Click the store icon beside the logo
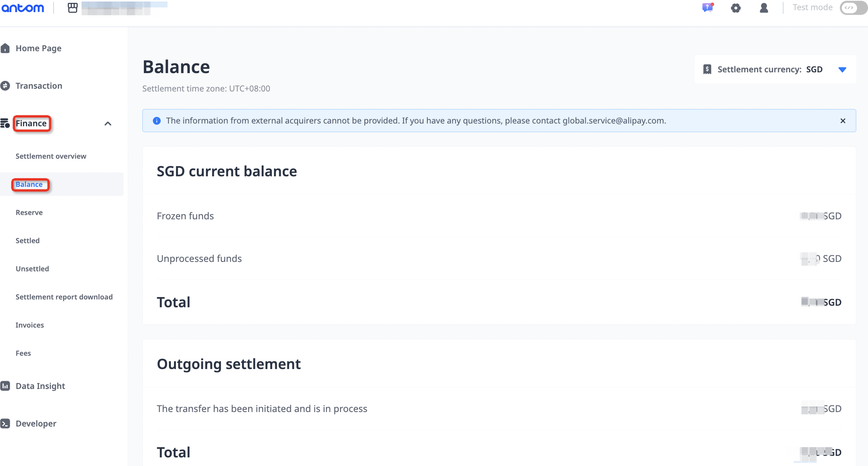 click(73, 8)
